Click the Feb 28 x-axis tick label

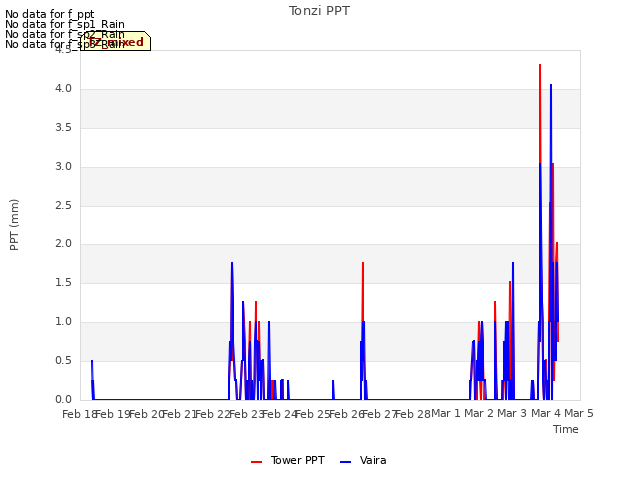tap(413, 414)
